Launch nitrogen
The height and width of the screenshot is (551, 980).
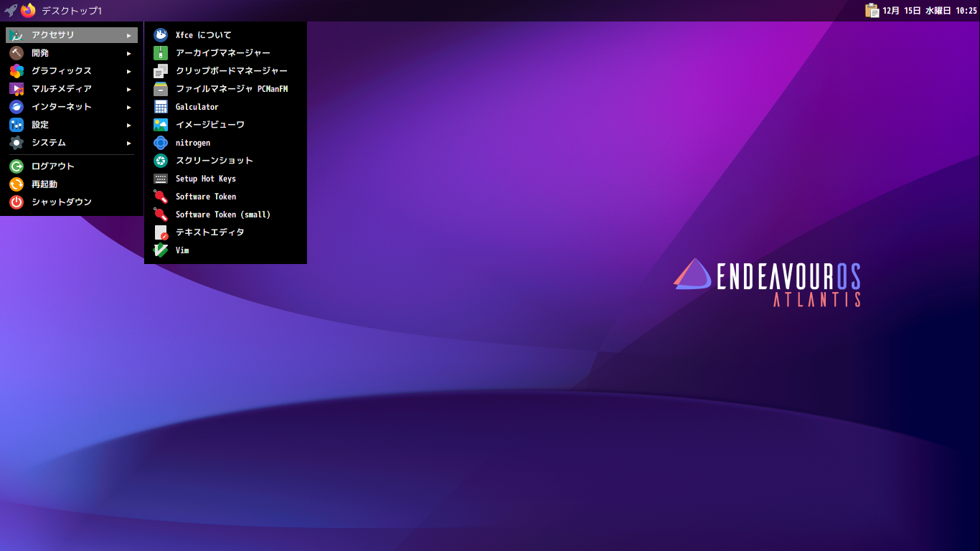click(225, 143)
